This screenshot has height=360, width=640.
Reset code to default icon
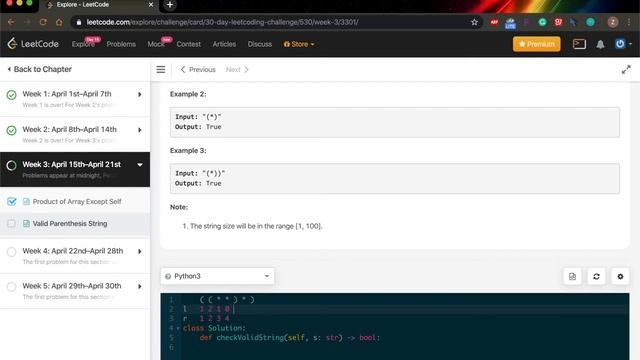(x=596, y=276)
